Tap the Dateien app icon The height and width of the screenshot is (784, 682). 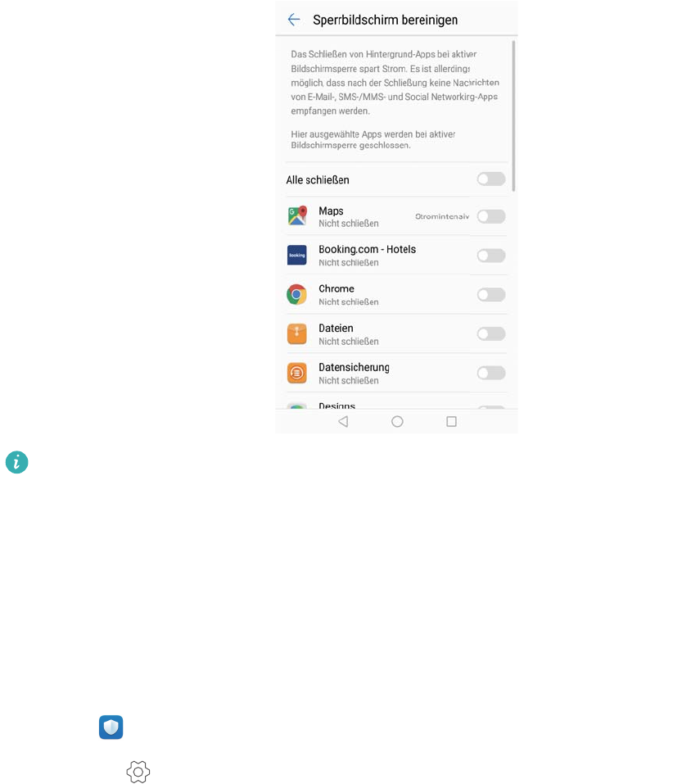[x=296, y=334]
